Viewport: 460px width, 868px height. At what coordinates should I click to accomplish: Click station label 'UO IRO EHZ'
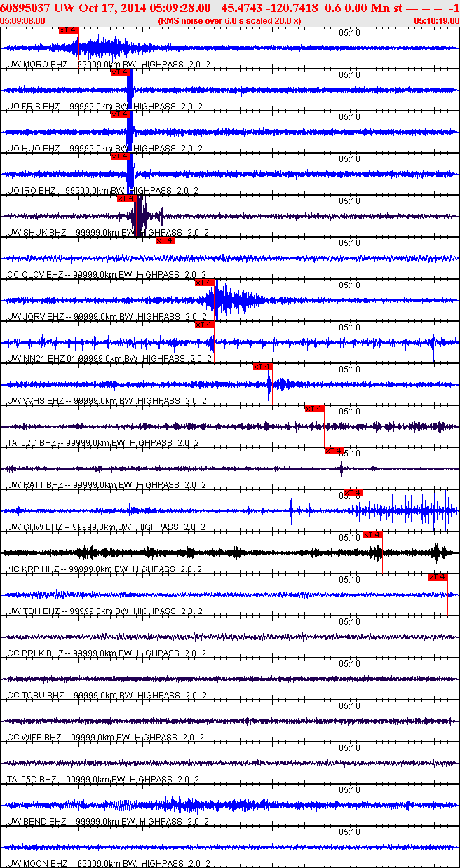[32, 190]
